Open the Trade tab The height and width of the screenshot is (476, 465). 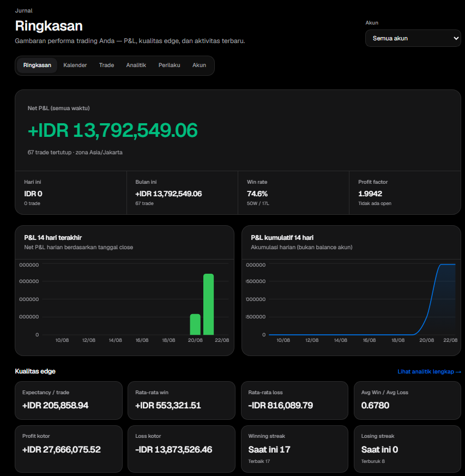pyautogui.click(x=106, y=65)
